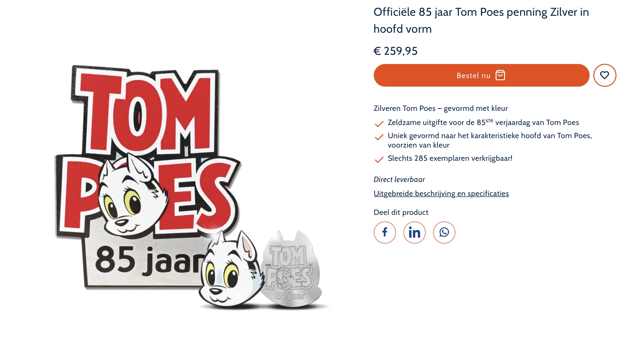Screen dimensions: 644x337
Task: Click the price '€ 259,95'
Action: pyautogui.click(x=395, y=52)
